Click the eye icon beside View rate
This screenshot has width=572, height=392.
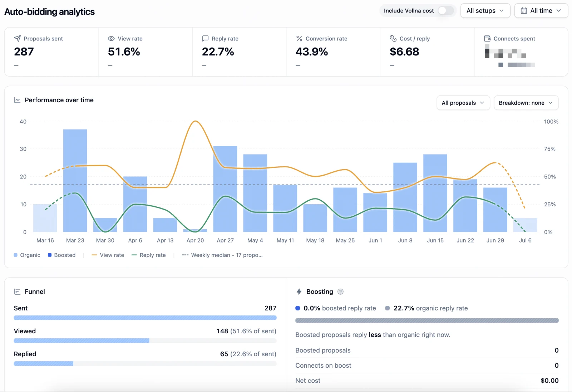point(111,38)
